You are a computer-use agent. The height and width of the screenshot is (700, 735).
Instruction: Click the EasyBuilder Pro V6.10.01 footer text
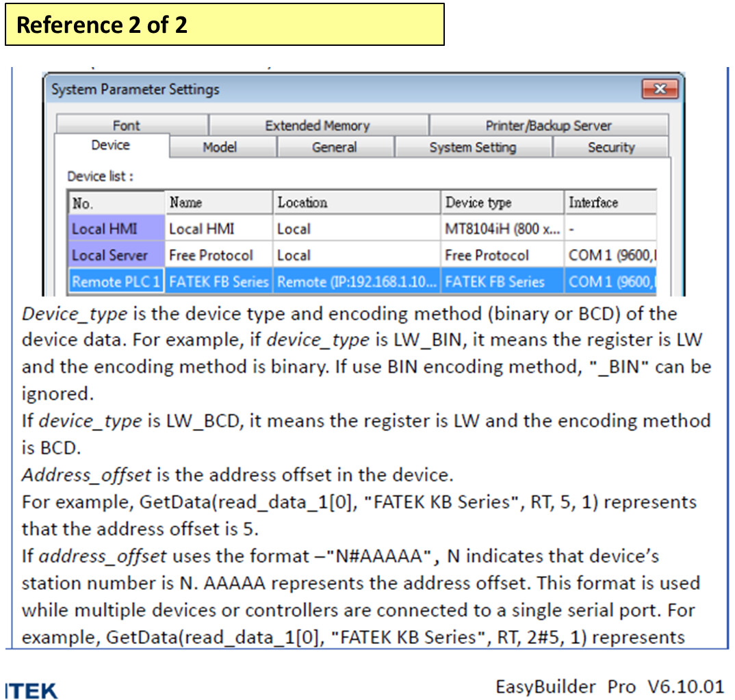[610, 686]
